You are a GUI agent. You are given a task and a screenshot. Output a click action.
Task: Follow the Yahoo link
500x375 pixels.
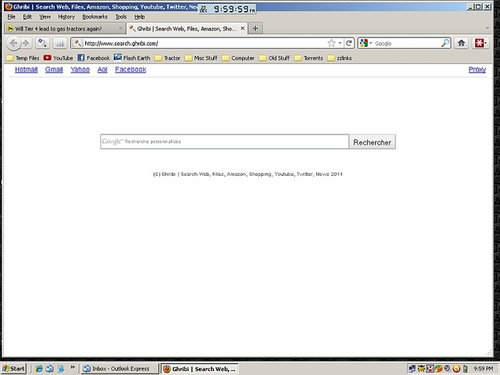point(80,69)
